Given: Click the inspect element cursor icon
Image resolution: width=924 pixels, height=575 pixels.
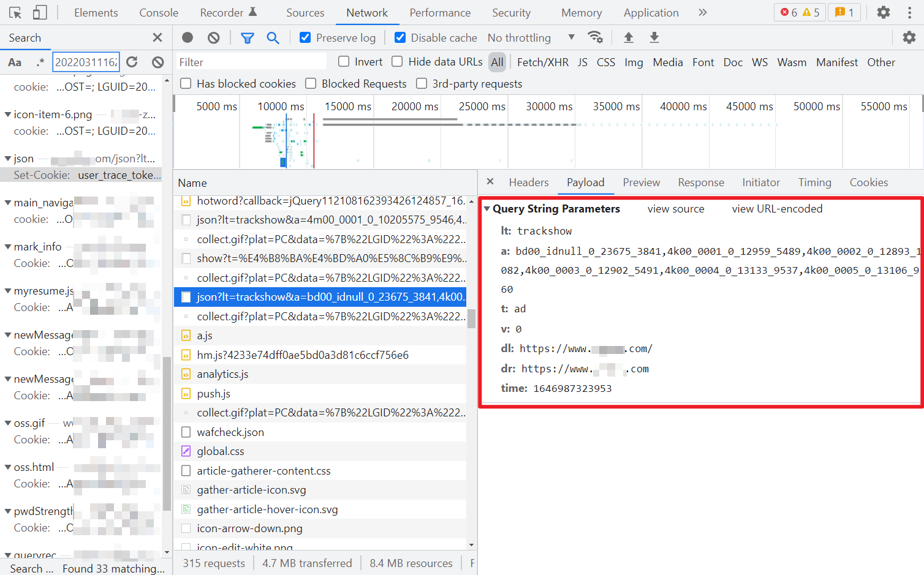Looking at the screenshot, I should point(15,12).
